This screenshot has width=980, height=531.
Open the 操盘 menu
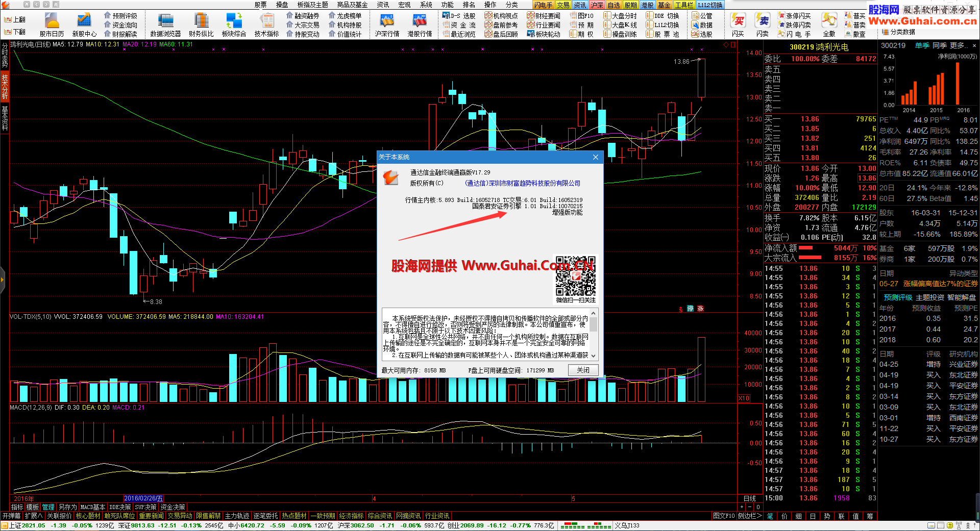pyautogui.click(x=282, y=5)
